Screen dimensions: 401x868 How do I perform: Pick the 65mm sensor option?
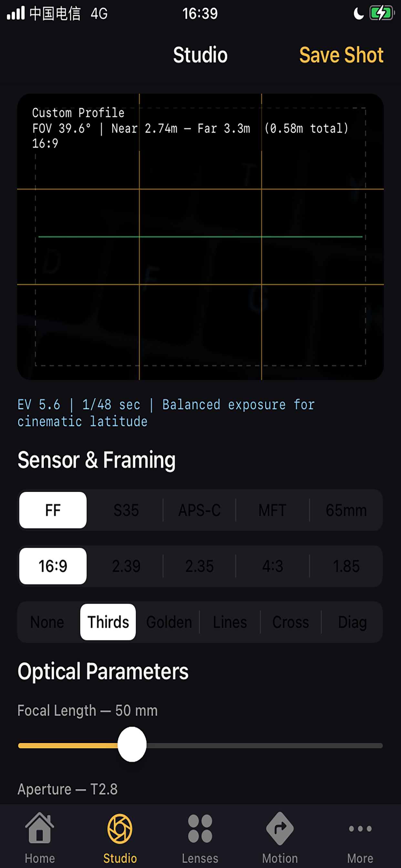tap(346, 510)
